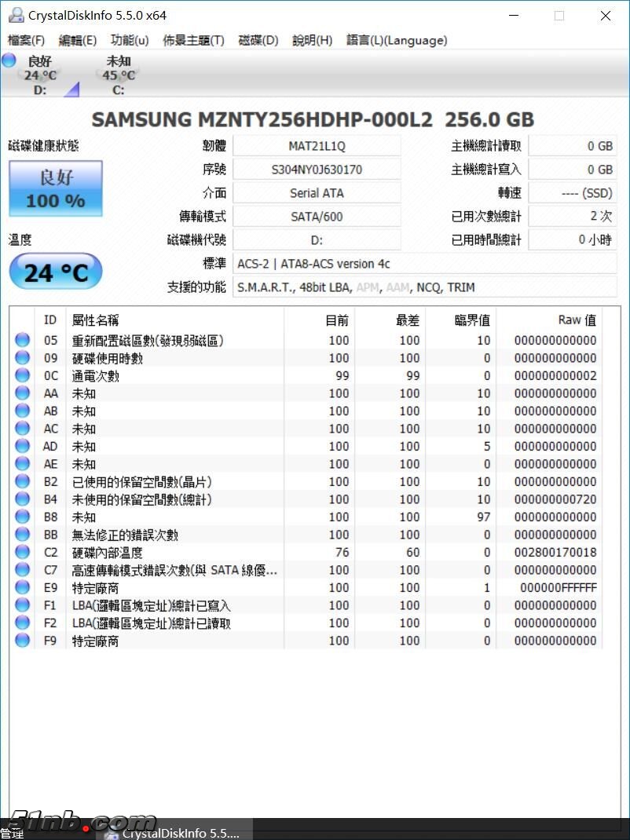Open the 功能(u) menu
The height and width of the screenshot is (840, 630).
130,40
